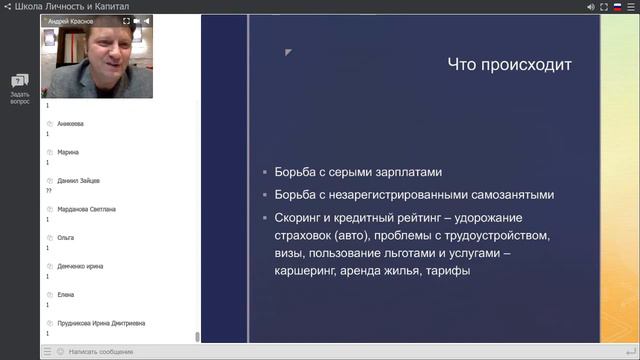Click avatar icon next to Даниил Зайцев

coord(50,180)
